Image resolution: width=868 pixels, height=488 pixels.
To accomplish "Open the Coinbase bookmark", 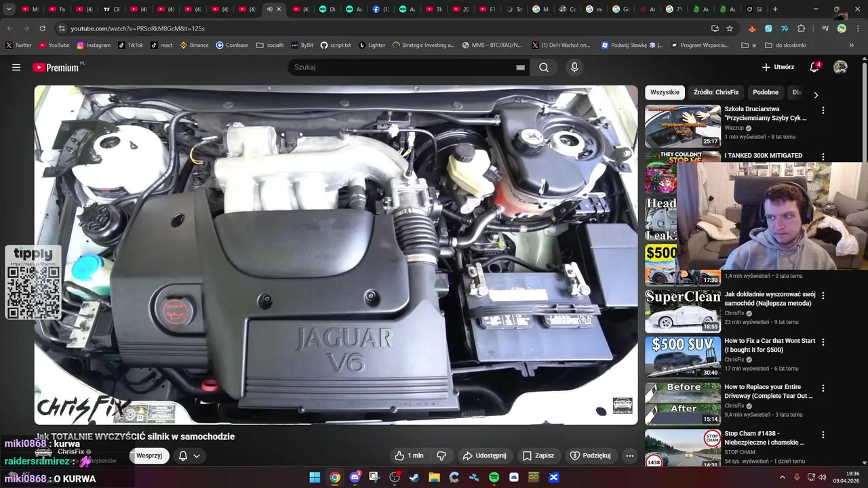I will coord(232,45).
